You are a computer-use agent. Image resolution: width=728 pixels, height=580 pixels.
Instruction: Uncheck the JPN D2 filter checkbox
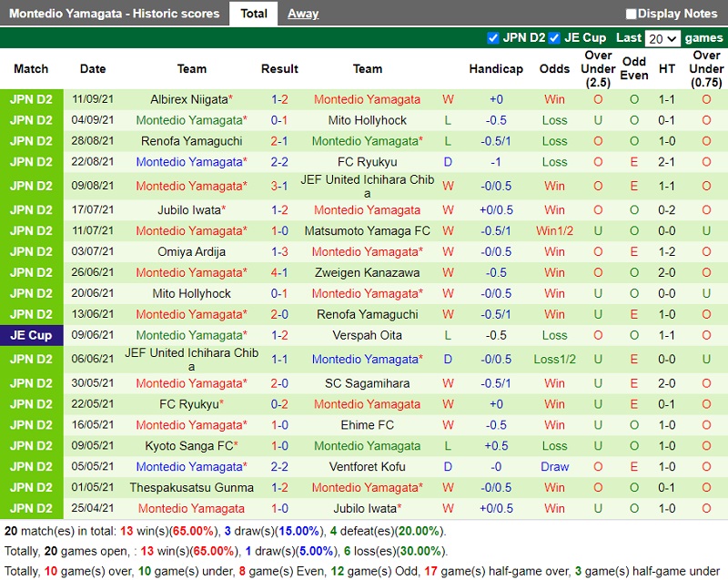point(493,38)
